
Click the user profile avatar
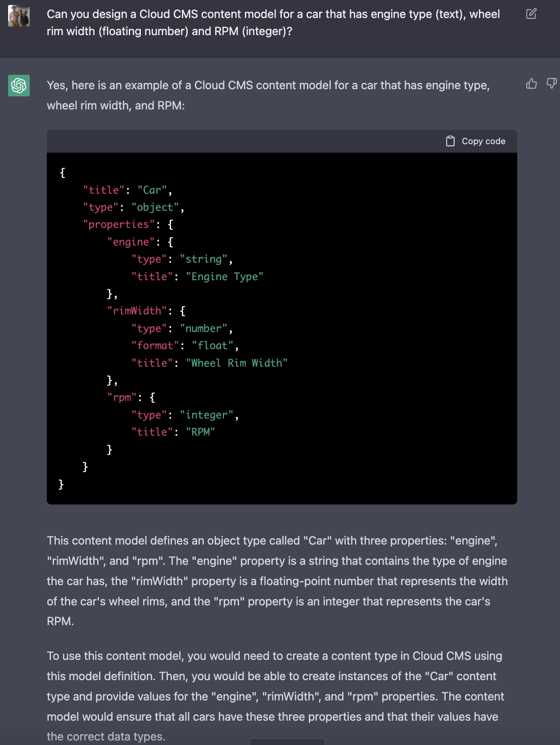pyautogui.click(x=19, y=16)
